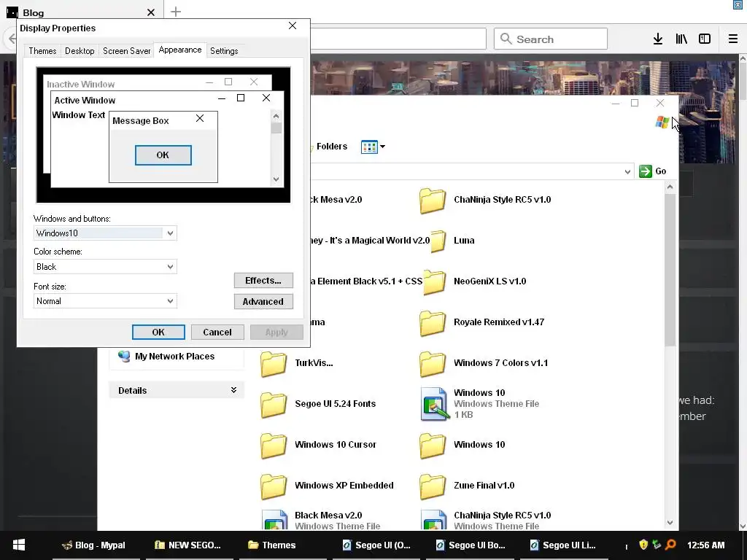Screen dimensions: 747x560
Task: Open the Views dropdown arrow
Action: pyautogui.click(x=382, y=147)
